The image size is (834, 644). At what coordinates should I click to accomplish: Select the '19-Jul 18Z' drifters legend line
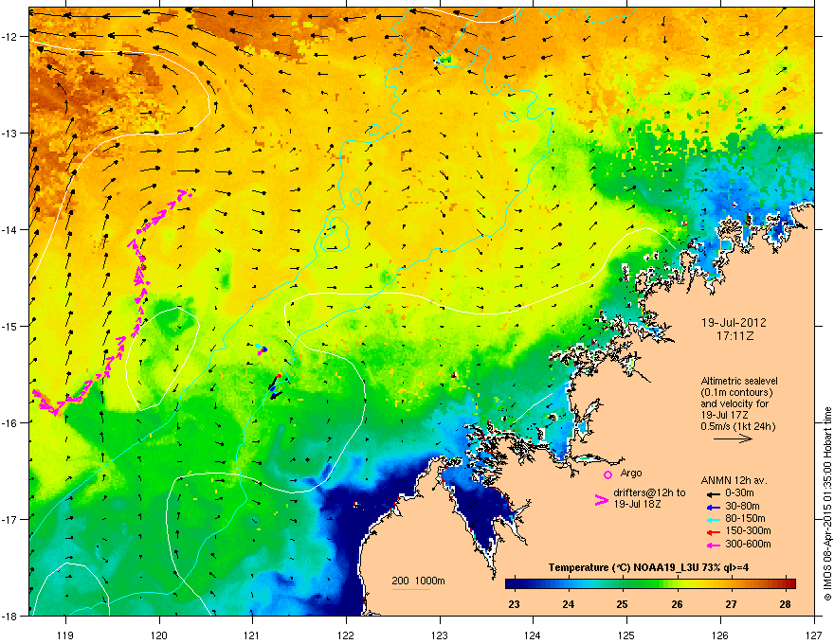click(637, 504)
